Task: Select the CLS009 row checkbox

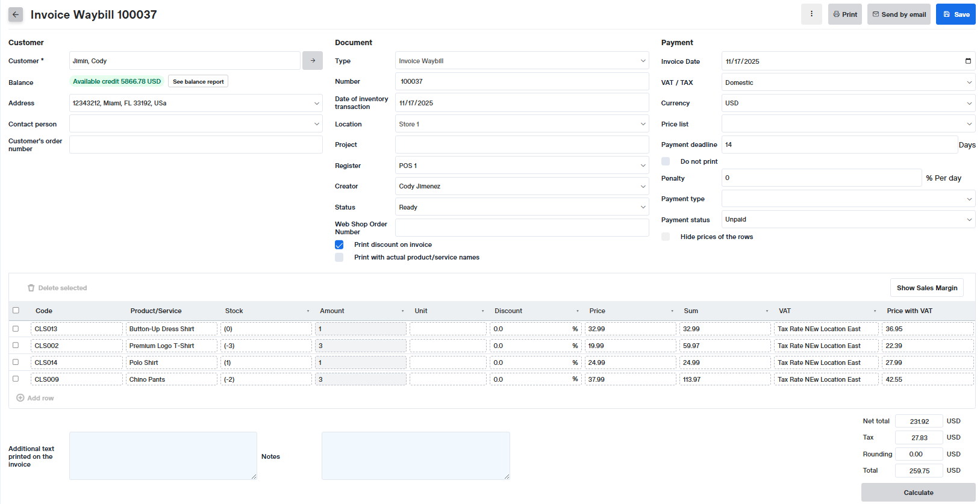Action: (x=16, y=379)
